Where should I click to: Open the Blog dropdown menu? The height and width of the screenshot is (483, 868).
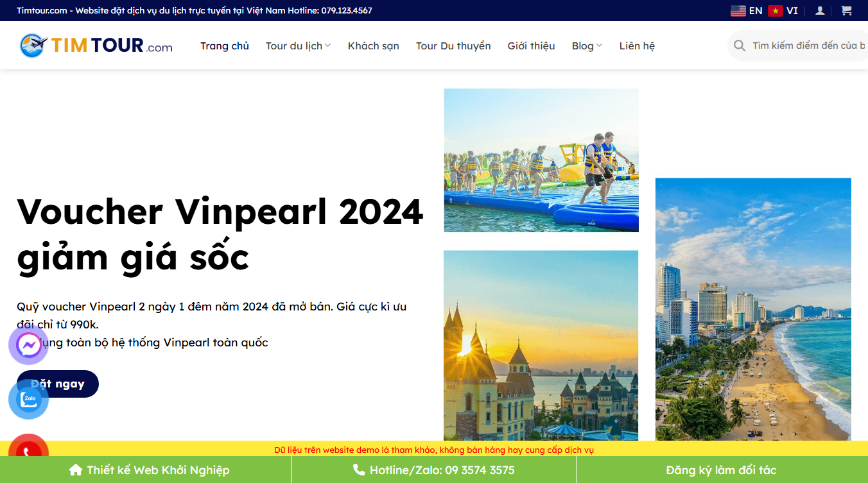click(x=586, y=45)
